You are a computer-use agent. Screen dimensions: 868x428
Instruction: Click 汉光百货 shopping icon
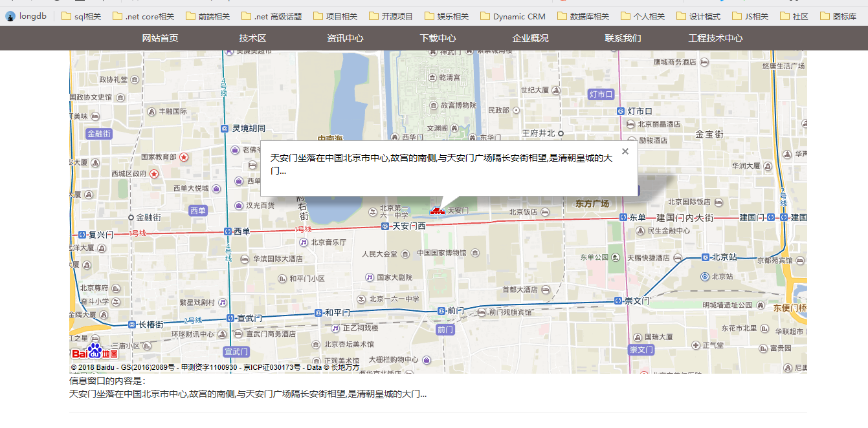click(238, 206)
